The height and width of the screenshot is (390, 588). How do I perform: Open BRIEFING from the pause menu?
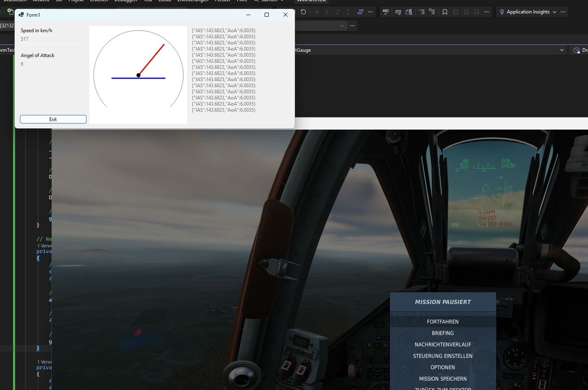[x=443, y=333]
